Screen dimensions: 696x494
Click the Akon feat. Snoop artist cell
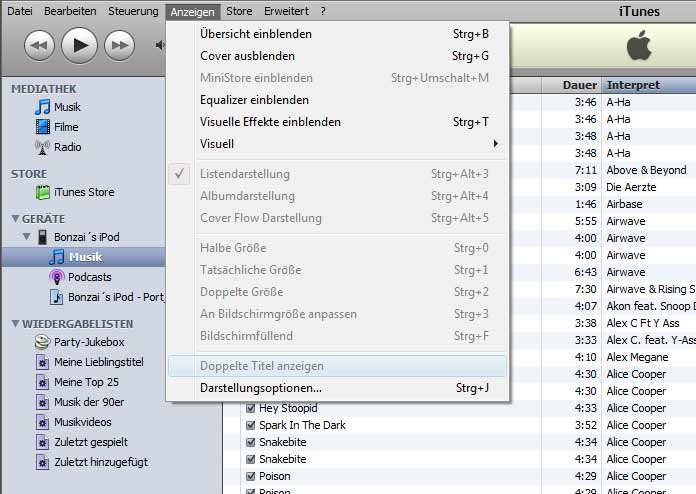pos(651,306)
